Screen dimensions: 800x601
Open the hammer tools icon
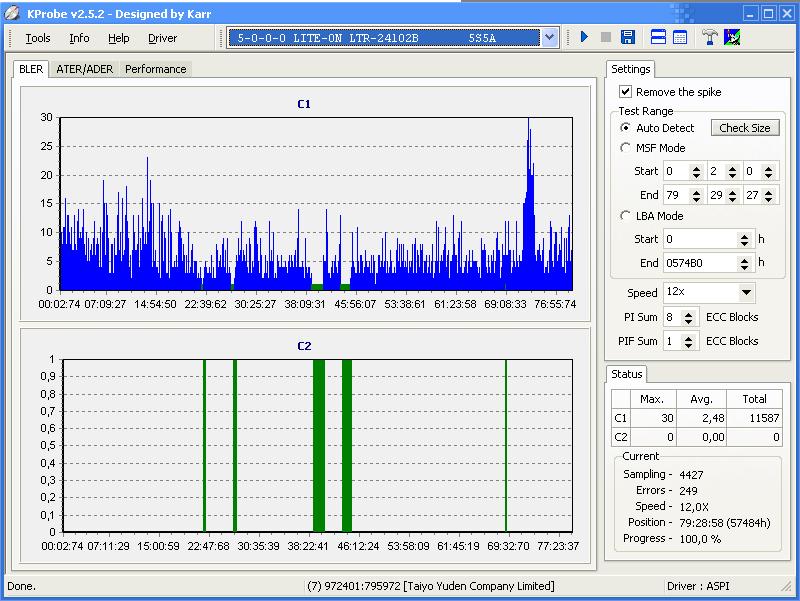click(x=710, y=38)
